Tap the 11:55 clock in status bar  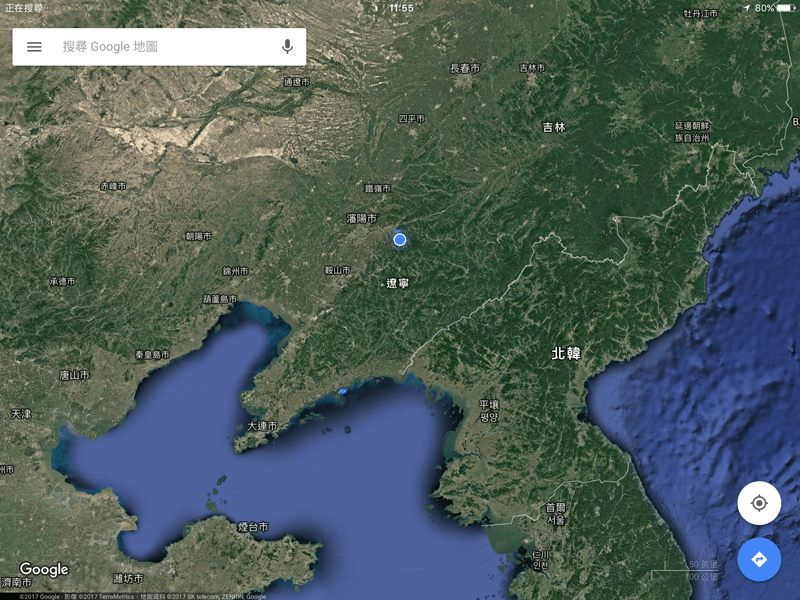coord(401,8)
